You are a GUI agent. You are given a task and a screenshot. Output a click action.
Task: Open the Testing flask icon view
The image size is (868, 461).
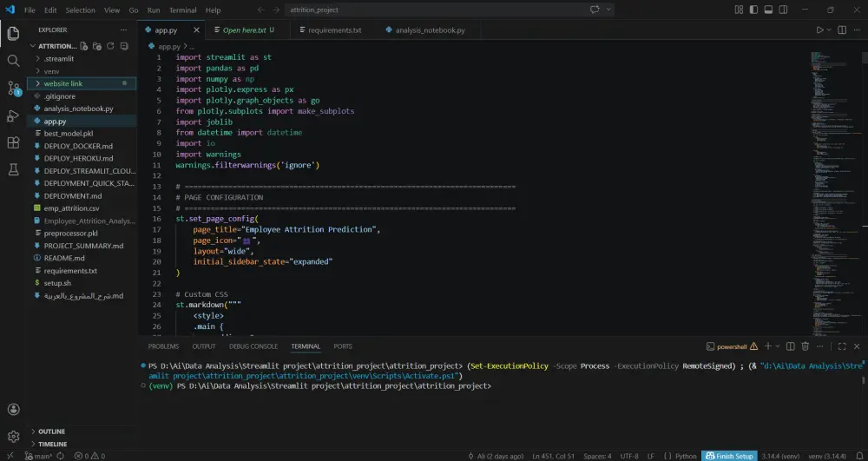tap(13, 170)
